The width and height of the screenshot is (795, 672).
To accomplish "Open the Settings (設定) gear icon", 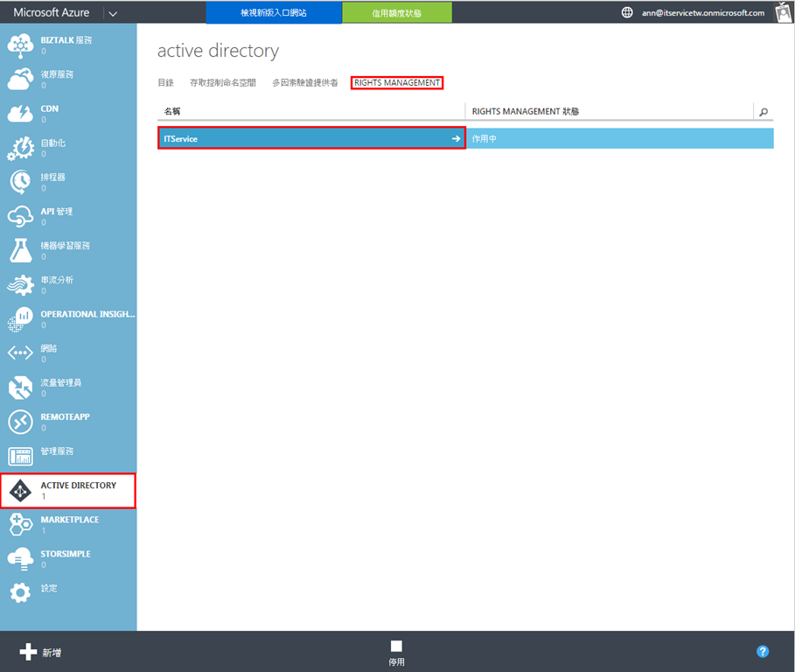I will (x=20, y=593).
